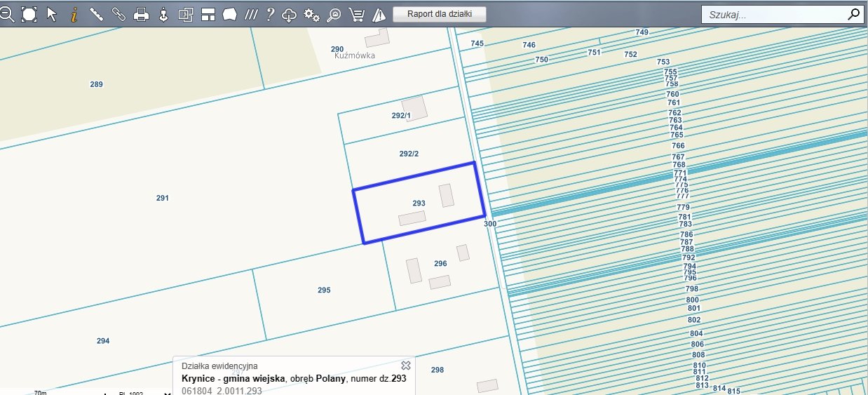The height and width of the screenshot is (395, 868).
Task: Click the Raport dla działki button
Action: (439, 14)
